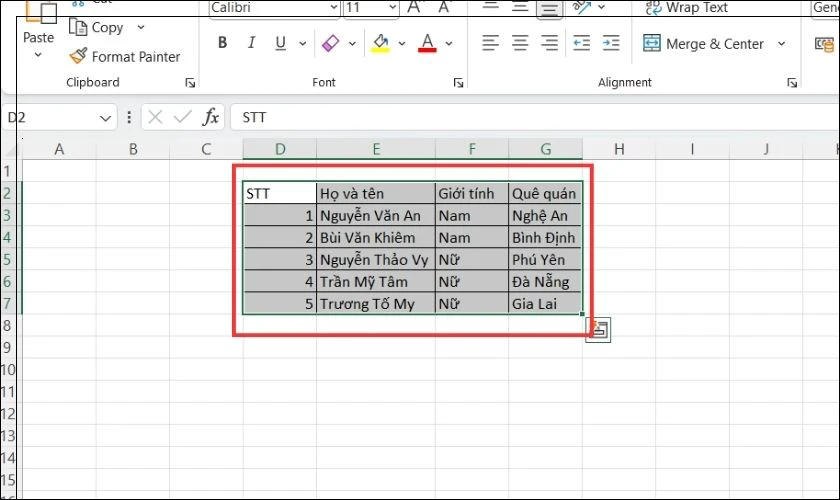Select cell Phú Yên
The image size is (840, 500).
click(x=545, y=259)
